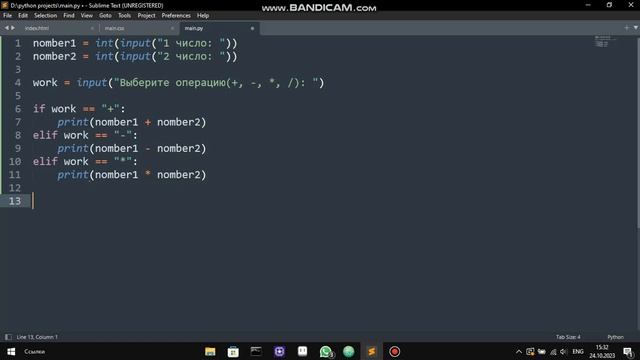Click the print call on line 9

click(x=73, y=149)
